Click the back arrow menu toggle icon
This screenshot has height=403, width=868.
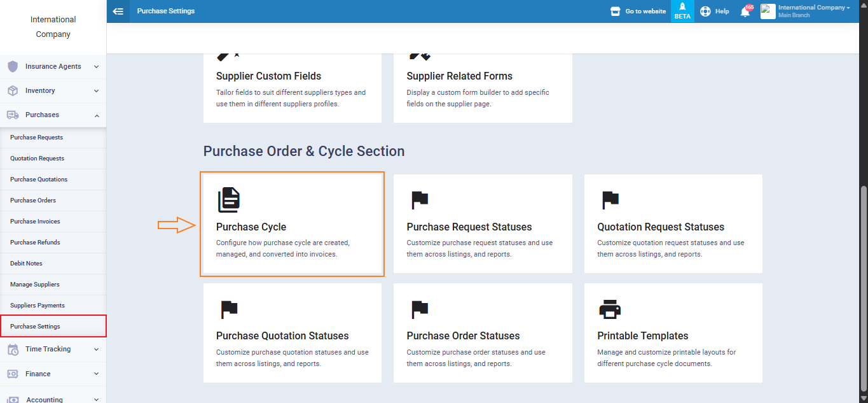pyautogui.click(x=118, y=11)
